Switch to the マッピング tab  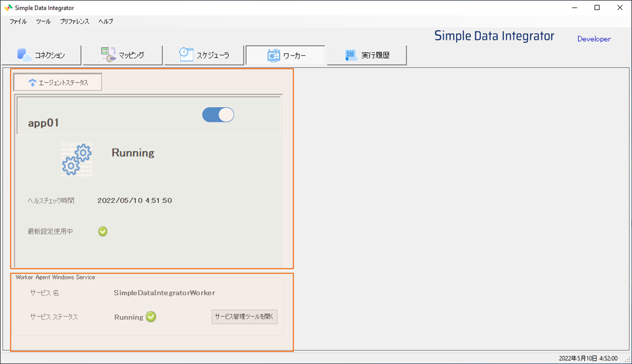[123, 55]
